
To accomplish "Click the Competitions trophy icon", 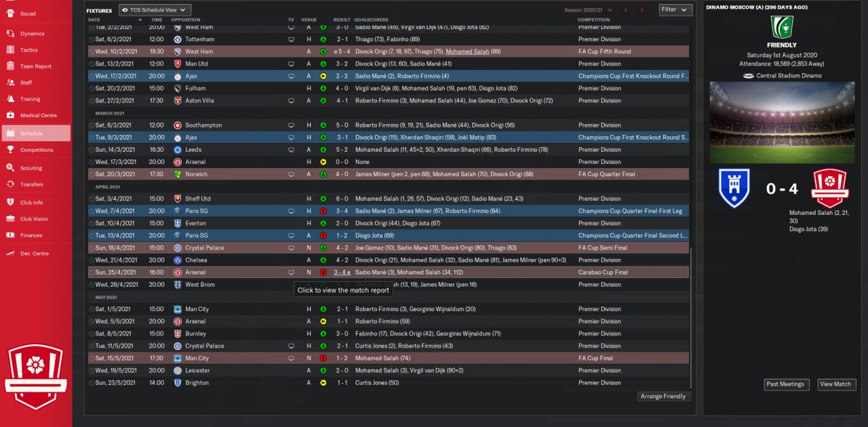I will click(x=10, y=150).
